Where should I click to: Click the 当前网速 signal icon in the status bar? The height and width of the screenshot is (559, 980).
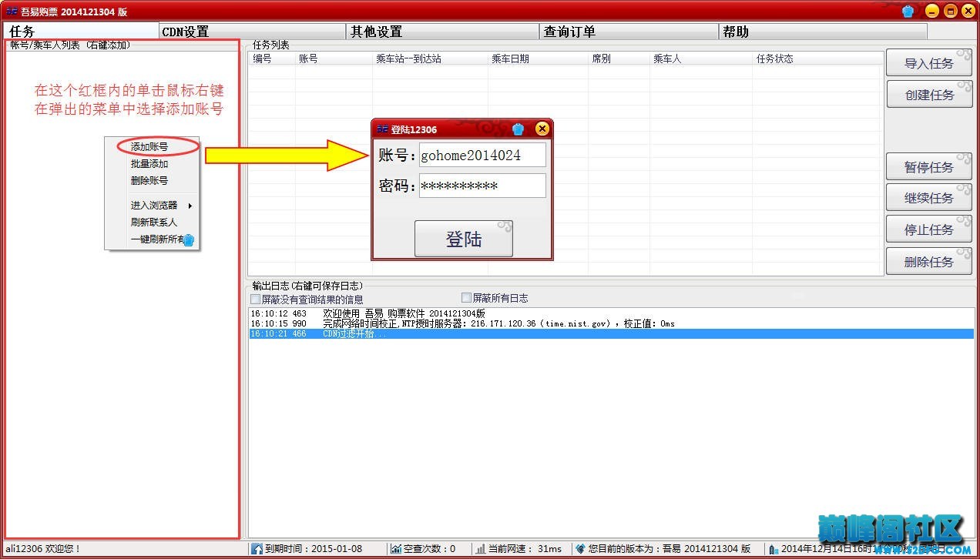coord(481,549)
